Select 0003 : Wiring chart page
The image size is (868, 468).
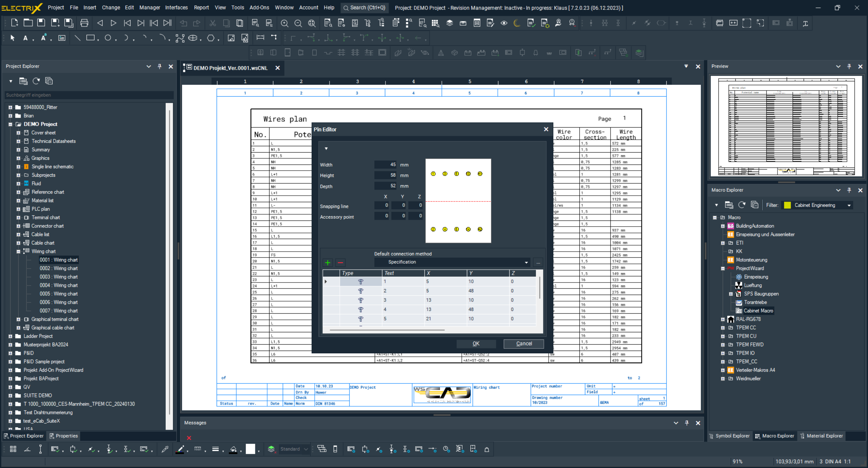tap(59, 277)
